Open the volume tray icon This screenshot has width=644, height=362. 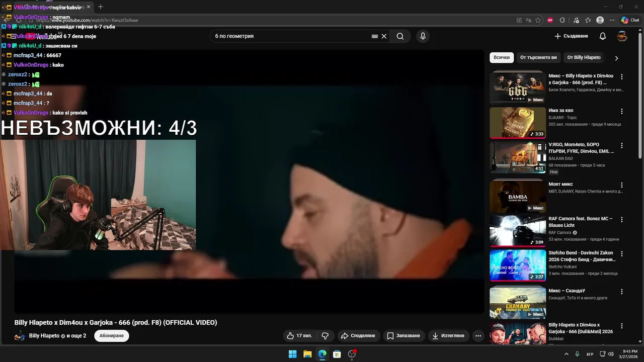point(611,354)
